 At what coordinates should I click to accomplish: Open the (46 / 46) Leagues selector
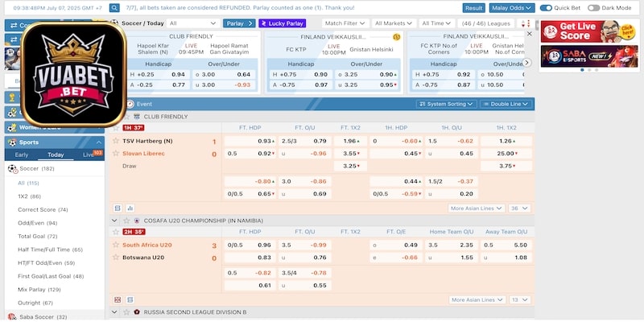486,23
